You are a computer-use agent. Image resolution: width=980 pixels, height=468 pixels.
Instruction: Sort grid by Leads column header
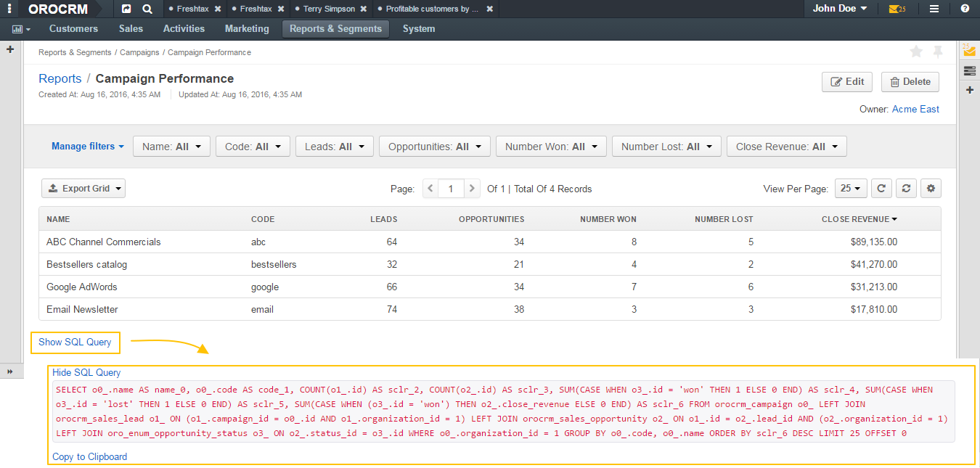point(384,219)
